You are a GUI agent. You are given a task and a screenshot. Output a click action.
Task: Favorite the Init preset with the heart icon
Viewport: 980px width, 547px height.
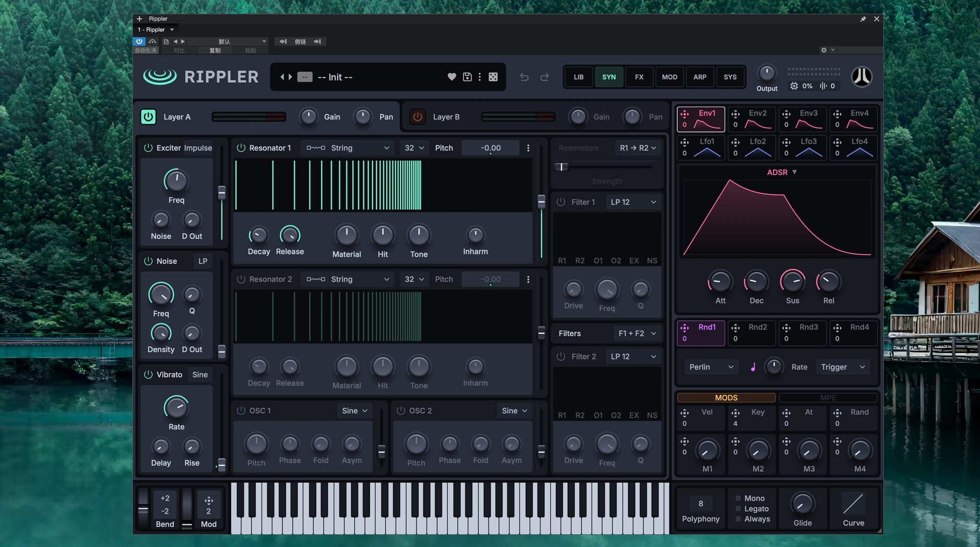[x=452, y=77]
